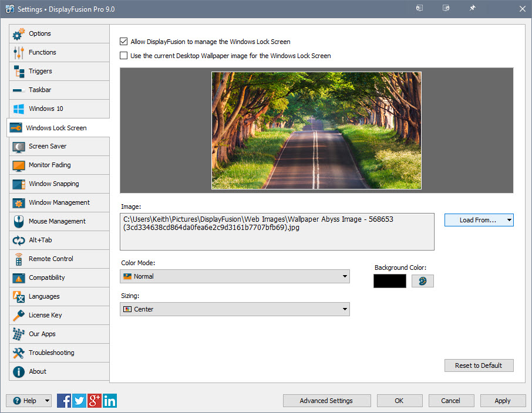Open the color palette picker for Background Color
The image size is (532, 413).
[x=423, y=281]
